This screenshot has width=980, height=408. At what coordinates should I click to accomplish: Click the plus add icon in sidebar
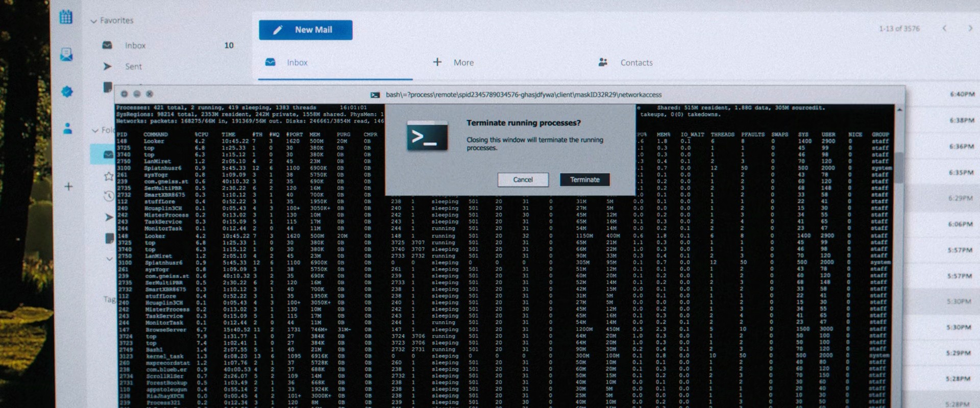68,187
